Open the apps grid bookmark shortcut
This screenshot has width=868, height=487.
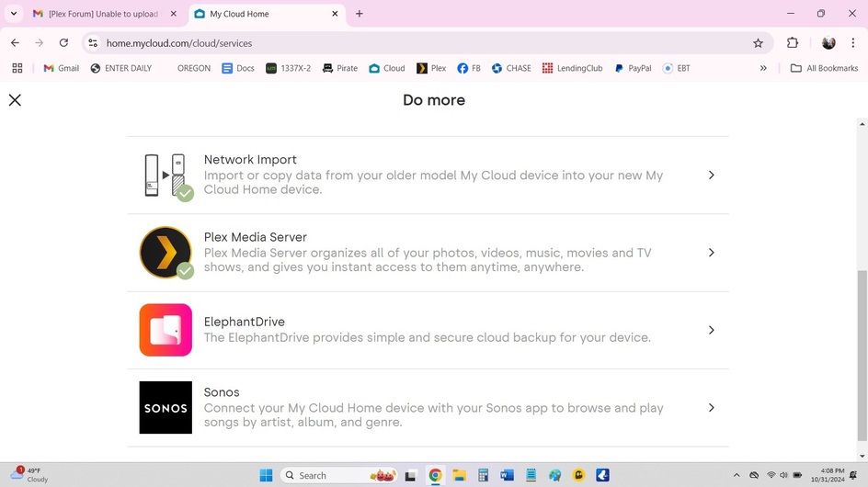pyautogui.click(x=17, y=68)
